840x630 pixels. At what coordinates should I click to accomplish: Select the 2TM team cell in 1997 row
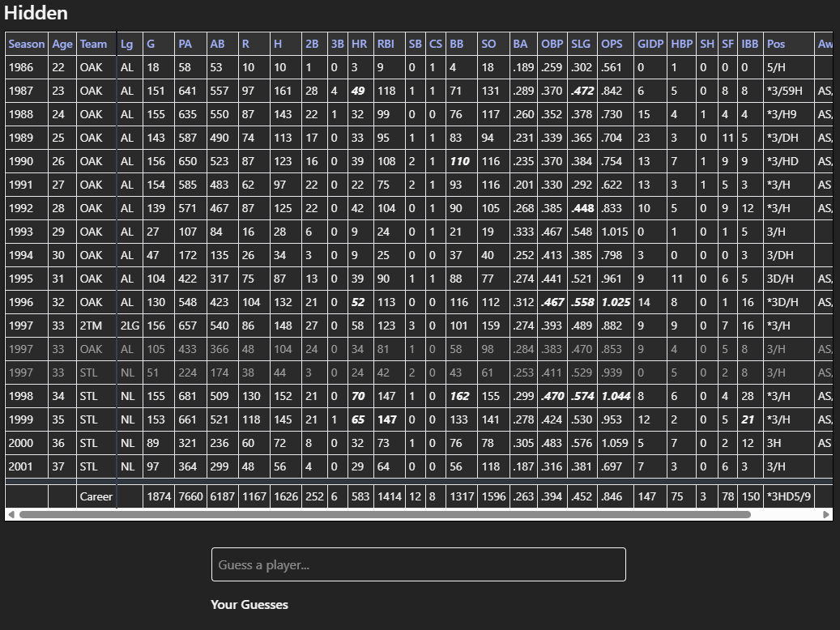click(x=92, y=326)
